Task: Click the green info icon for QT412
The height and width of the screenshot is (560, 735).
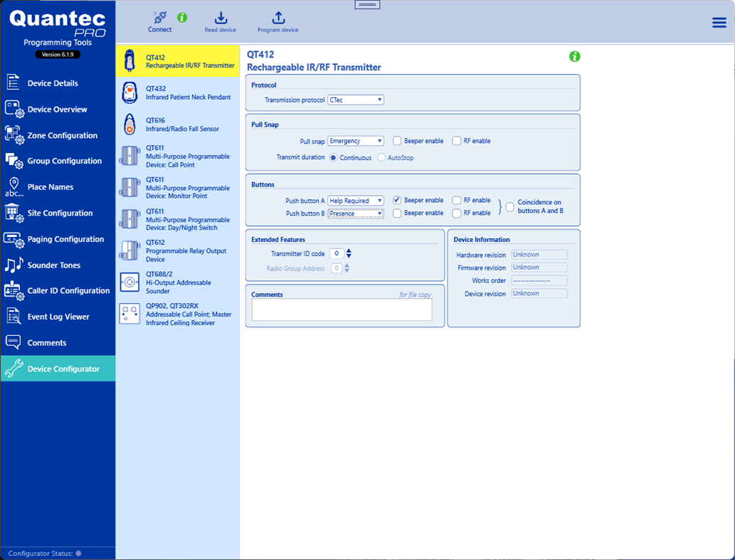Action: point(575,57)
